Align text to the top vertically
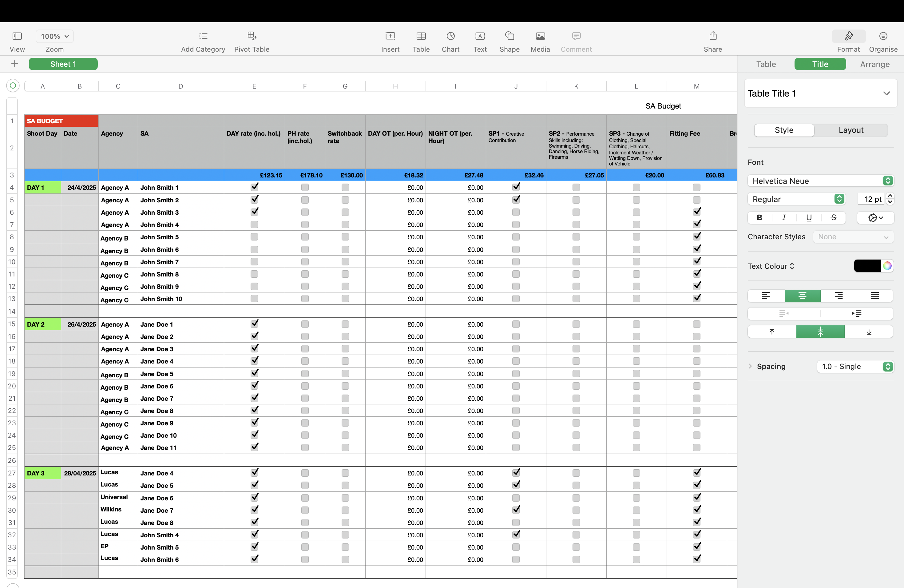The height and width of the screenshot is (588, 904). point(772,332)
